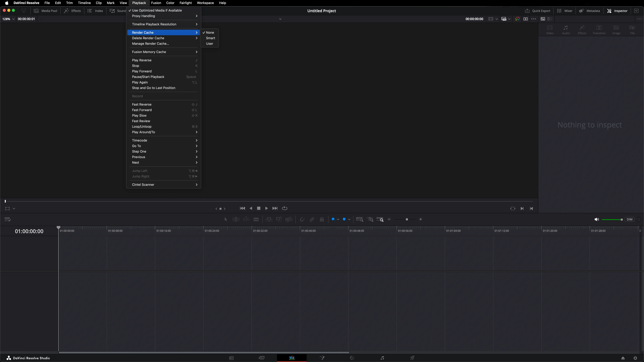This screenshot has width=644, height=362.
Task: Click the position lock icon
Action: tap(322, 219)
